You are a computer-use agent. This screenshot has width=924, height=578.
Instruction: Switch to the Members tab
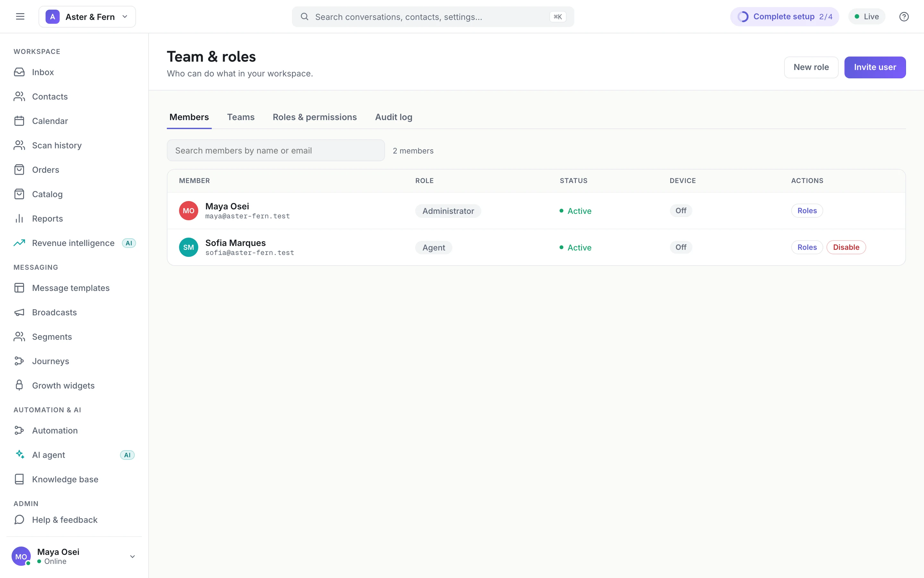pyautogui.click(x=189, y=117)
